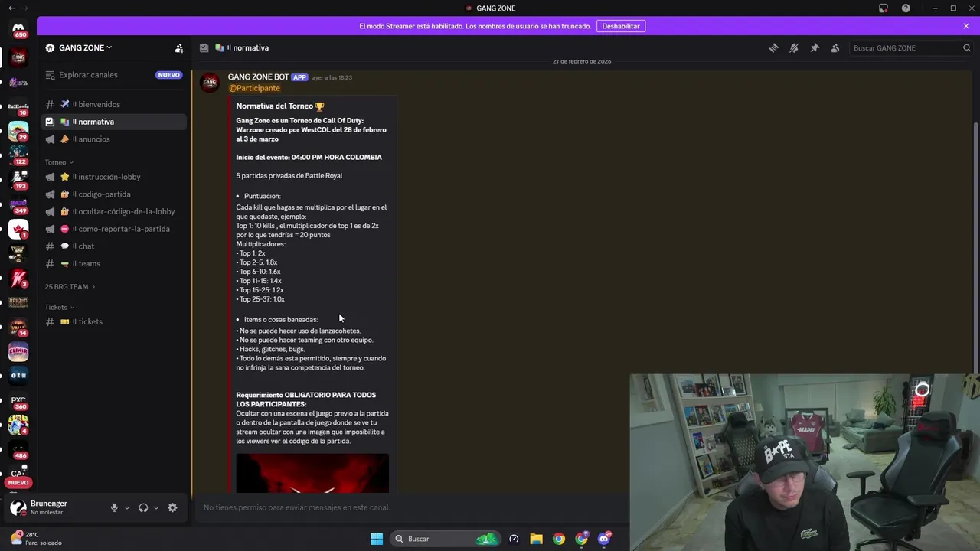Open the codigo-partida channel
This screenshot has width=980, height=551.
coord(113,194)
